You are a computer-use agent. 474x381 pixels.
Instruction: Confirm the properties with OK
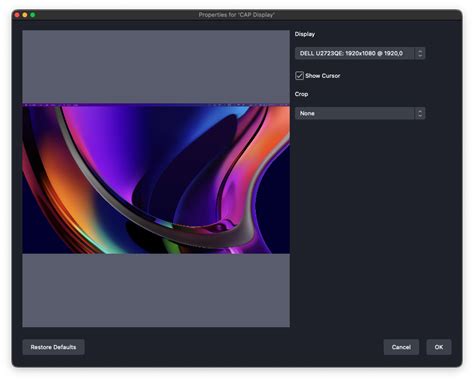click(x=439, y=347)
